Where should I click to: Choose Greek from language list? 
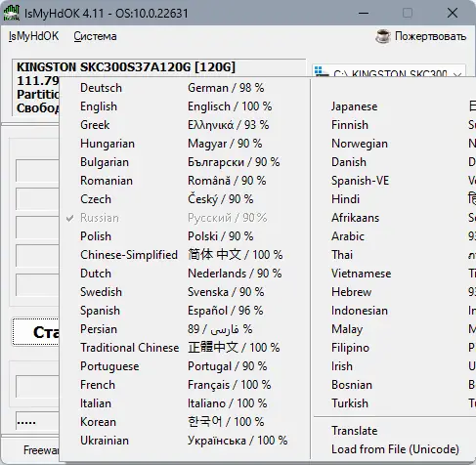coord(185,125)
